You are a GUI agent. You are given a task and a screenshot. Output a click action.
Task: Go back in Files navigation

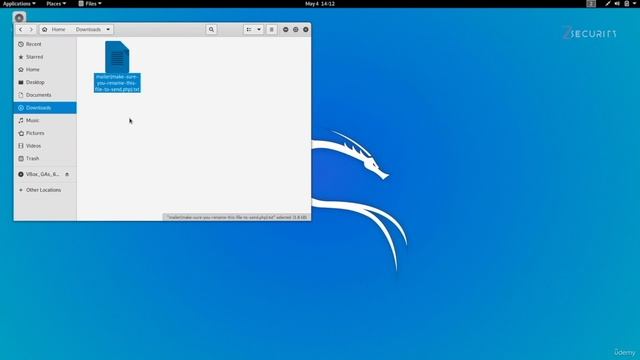[20, 29]
